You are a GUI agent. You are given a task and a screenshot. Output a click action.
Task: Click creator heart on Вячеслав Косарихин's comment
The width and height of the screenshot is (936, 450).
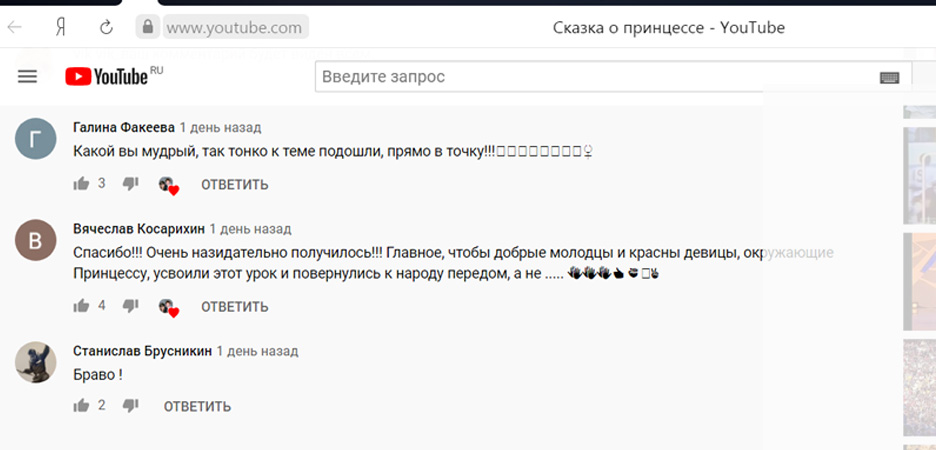point(168,307)
